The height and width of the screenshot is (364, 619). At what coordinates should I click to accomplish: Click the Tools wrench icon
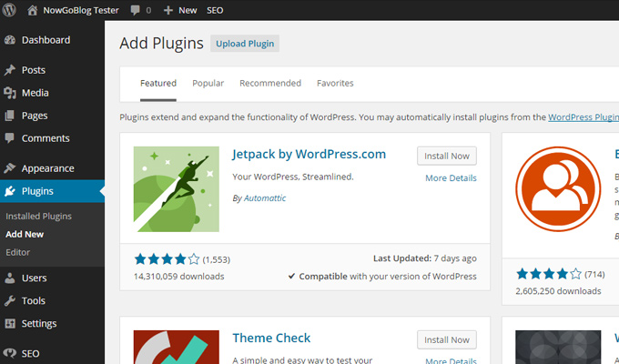pos(10,301)
